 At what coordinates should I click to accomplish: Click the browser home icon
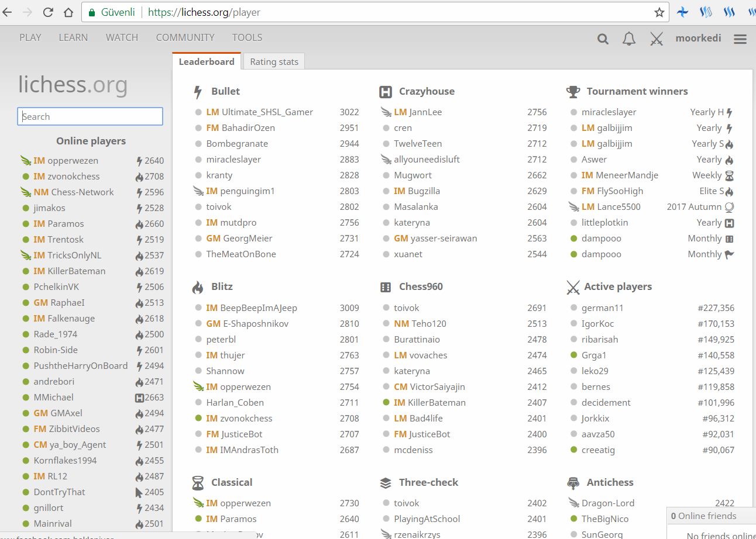(68, 12)
